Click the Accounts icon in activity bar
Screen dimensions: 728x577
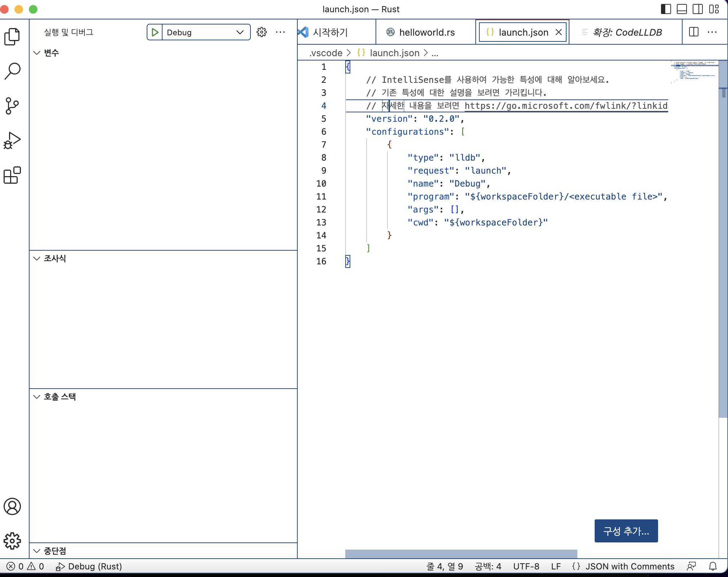pyautogui.click(x=12, y=506)
